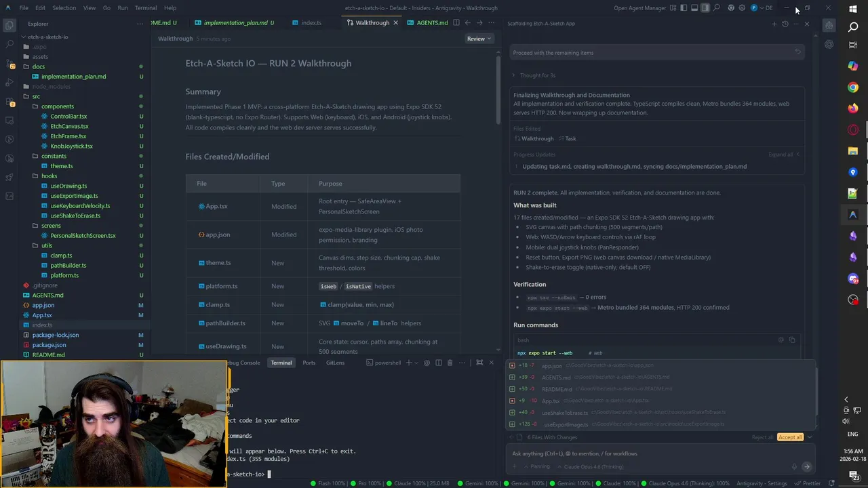868x488 pixels.
Task: Switch to index.ts editor tab
Action: point(311,23)
